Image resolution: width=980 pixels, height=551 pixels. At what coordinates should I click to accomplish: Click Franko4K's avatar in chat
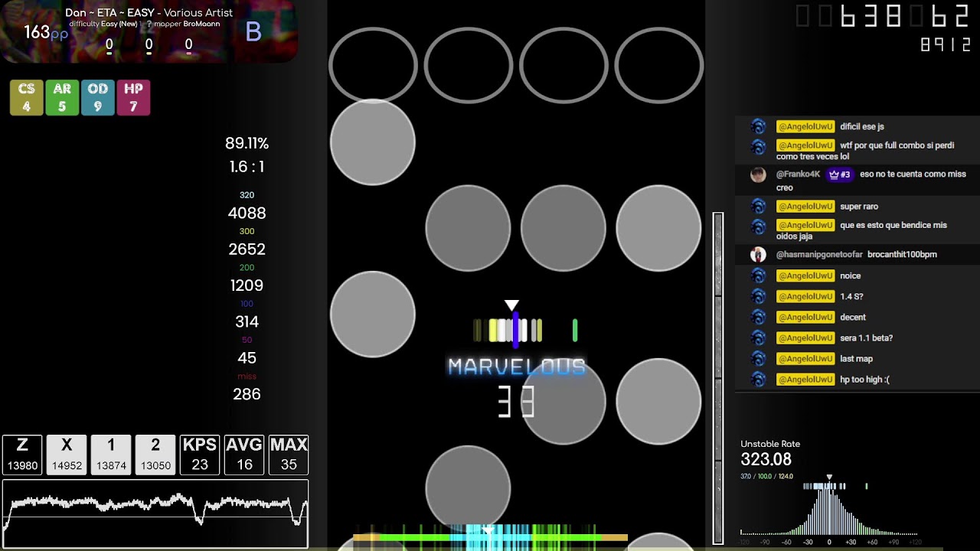(758, 174)
